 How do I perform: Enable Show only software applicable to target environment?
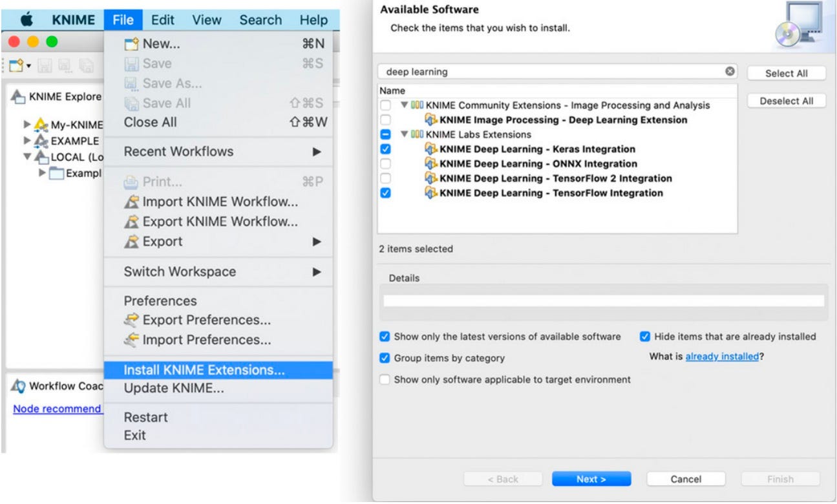(x=385, y=380)
